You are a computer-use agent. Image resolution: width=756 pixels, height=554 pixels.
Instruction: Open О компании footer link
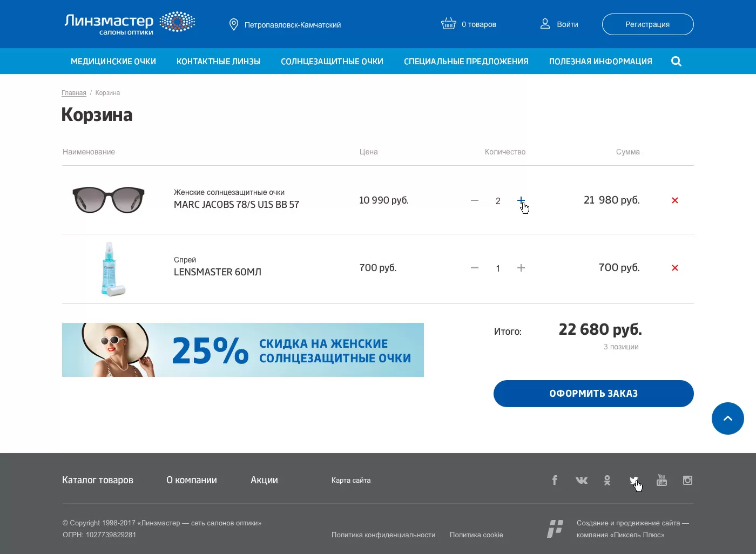(192, 480)
